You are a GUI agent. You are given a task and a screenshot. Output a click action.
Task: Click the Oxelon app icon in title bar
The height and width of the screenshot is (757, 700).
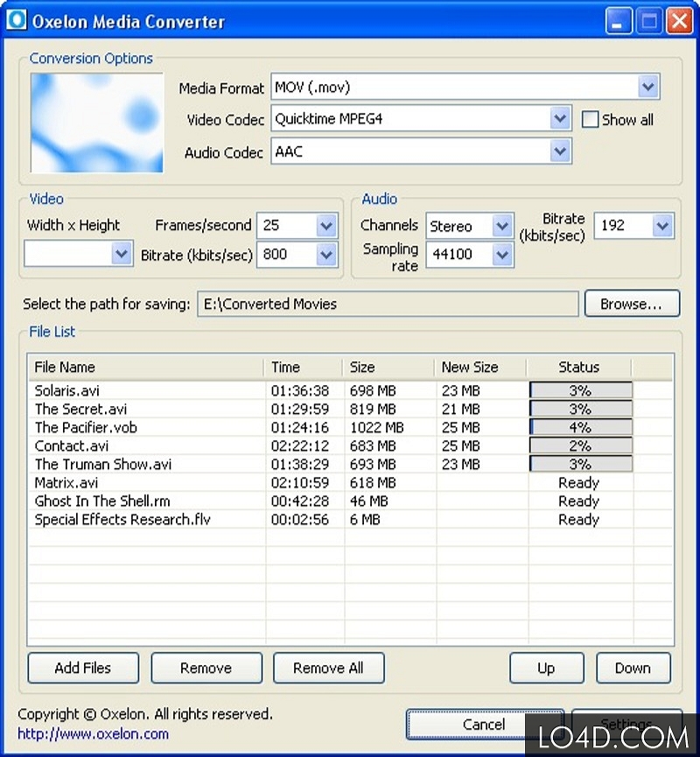pyautogui.click(x=16, y=20)
